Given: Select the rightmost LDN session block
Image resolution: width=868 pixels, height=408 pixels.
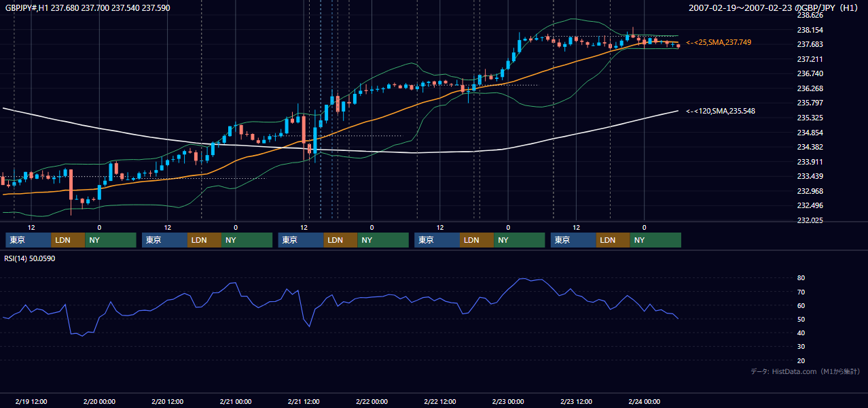Looking at the screenshot, I should pyautogui.click(x=613, y=240).
